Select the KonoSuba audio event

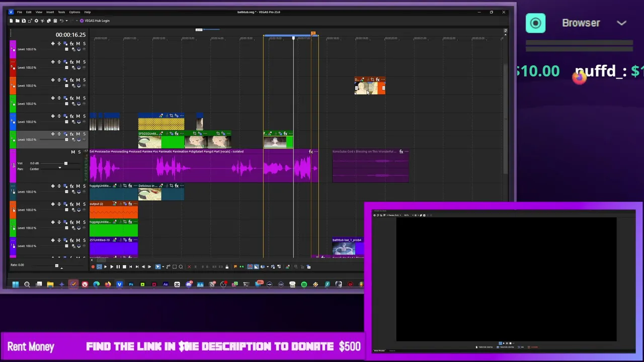point(370,166)
